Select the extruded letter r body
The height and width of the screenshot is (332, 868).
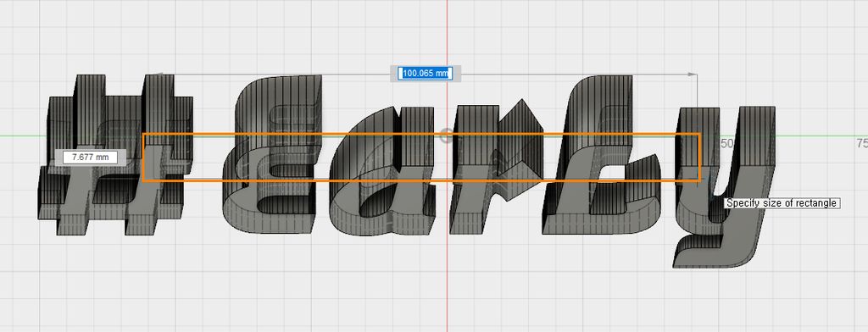coord(495,166)
